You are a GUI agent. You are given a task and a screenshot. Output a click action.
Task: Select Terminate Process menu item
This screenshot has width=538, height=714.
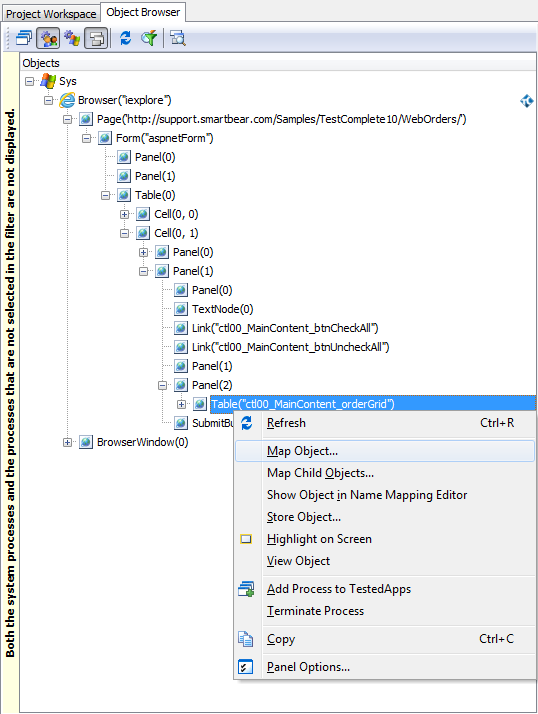coord(385,611)
